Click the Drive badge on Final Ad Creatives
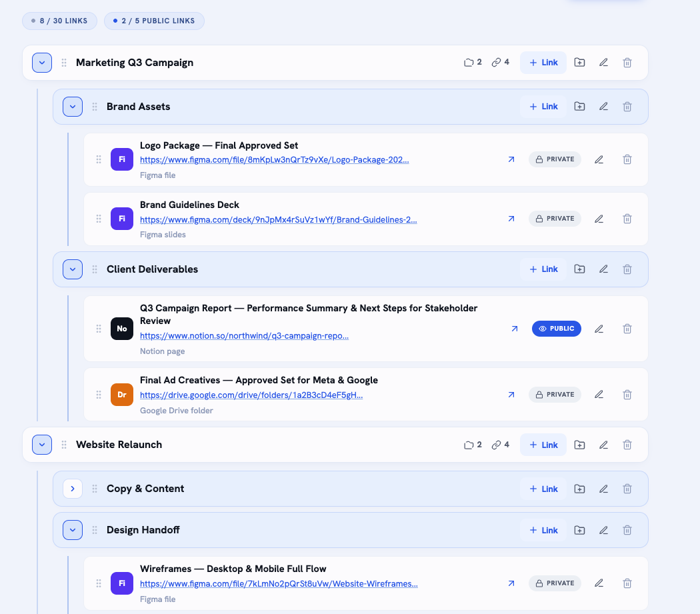700x614 pixels. point(122,395)
